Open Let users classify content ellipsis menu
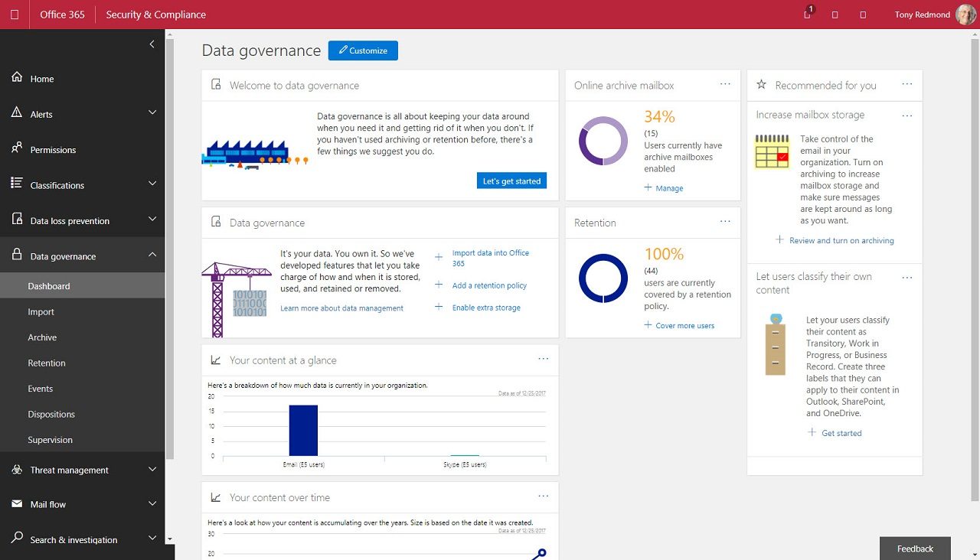 [x=907, y=277]
